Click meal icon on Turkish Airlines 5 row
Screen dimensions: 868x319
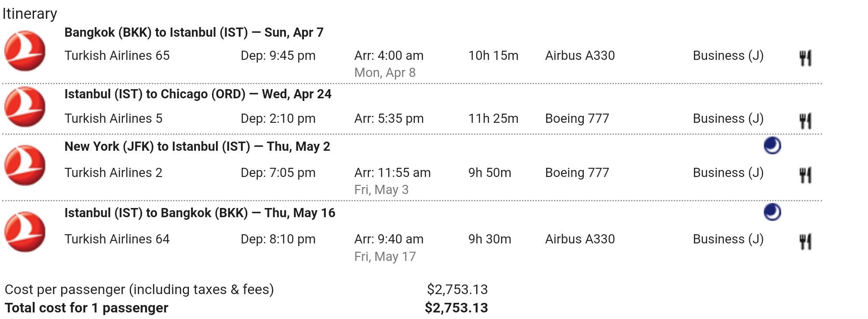pyautogui.click(x=805, y=121)
